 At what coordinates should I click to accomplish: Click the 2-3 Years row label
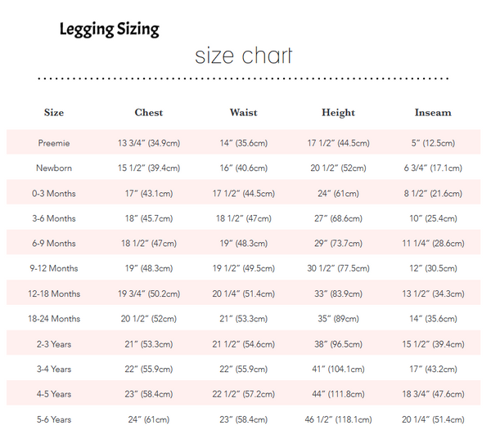point(54,344)
